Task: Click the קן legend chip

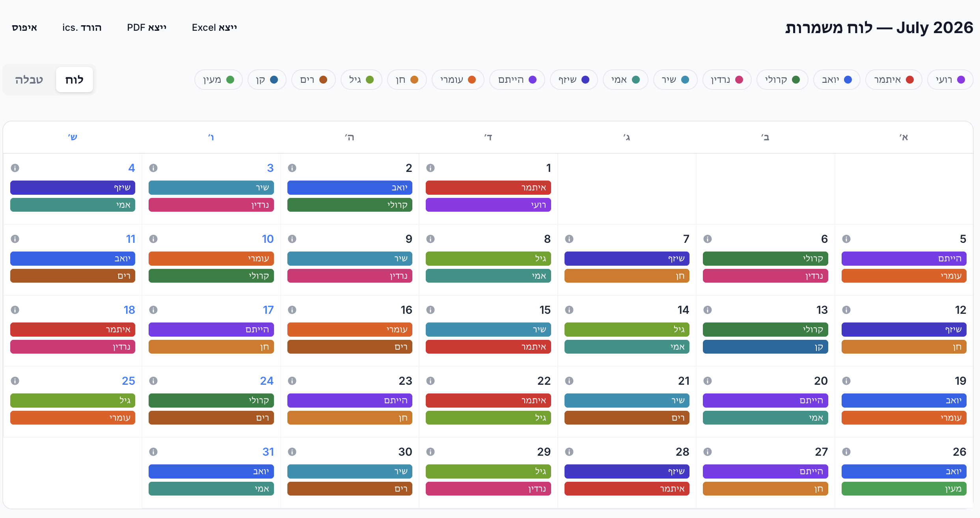Action: pyautogui.click(x=267, y=80)
